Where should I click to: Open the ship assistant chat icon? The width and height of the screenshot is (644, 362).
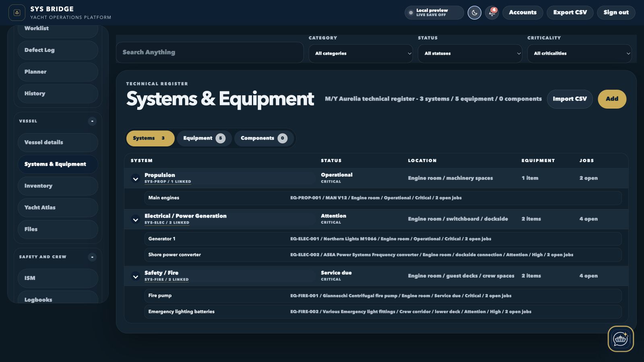coord(621,339)
